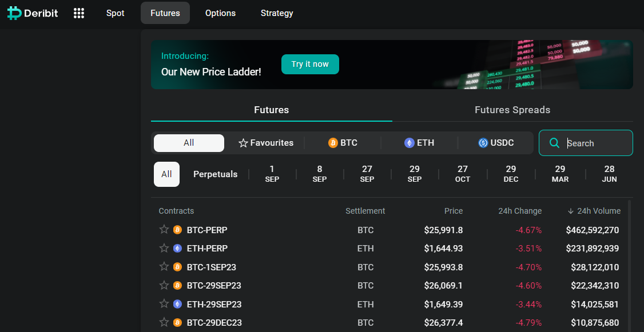Image resolution: width=644 pixels, height=332 pixels.
Task: Switch to the Futures Spreads tab
Action: (x=512, y=110)
